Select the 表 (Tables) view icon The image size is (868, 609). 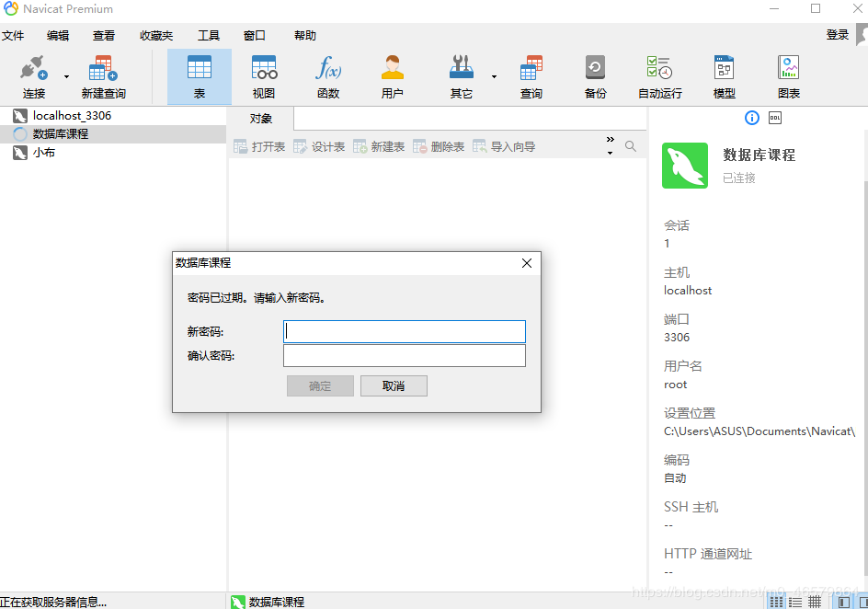[199, 75]
